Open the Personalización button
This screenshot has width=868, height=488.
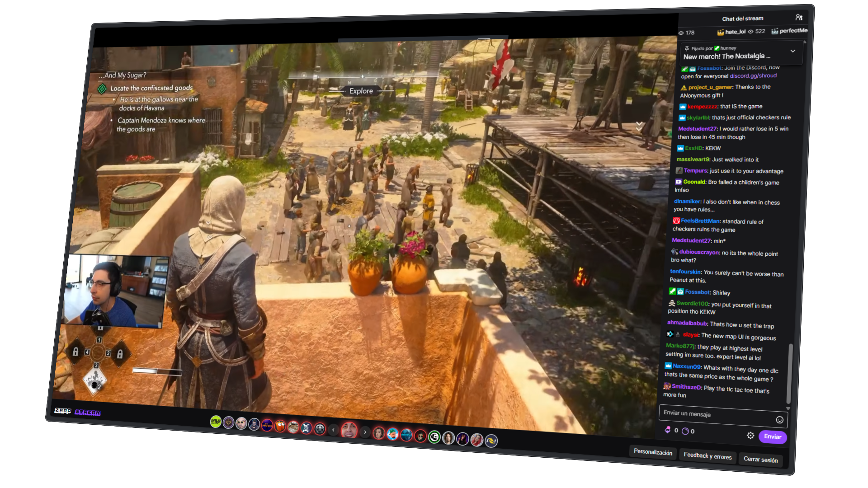click(653, 452)
